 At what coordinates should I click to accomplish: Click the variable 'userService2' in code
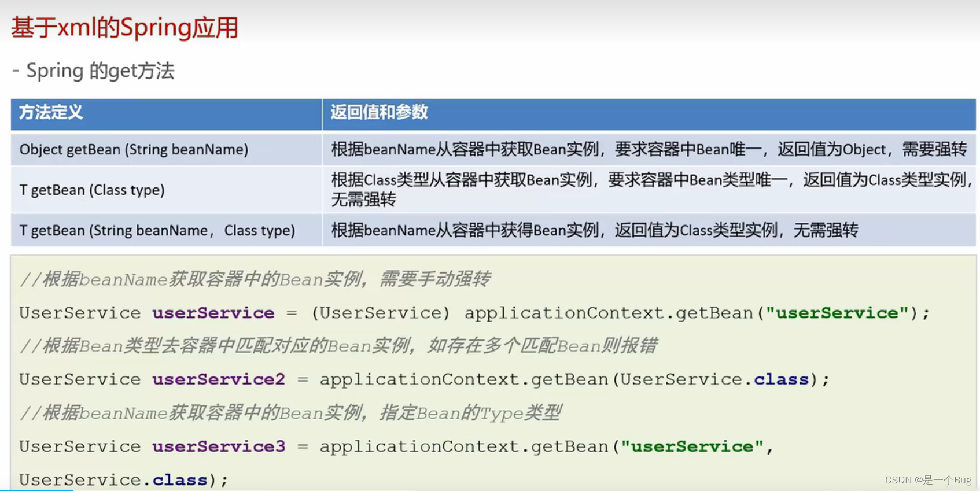pos(219,379)
